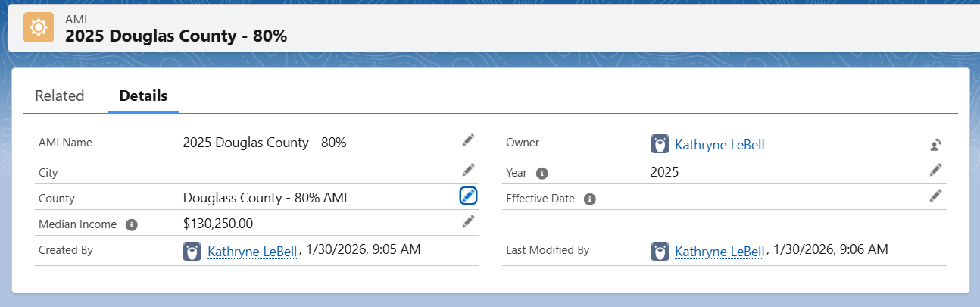Click the Created By avatar image

(x=192, y=252)
